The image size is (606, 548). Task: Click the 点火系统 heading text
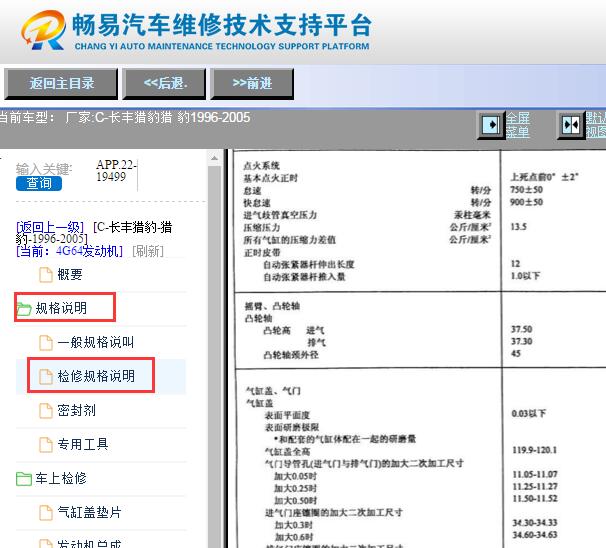[262, 166]
